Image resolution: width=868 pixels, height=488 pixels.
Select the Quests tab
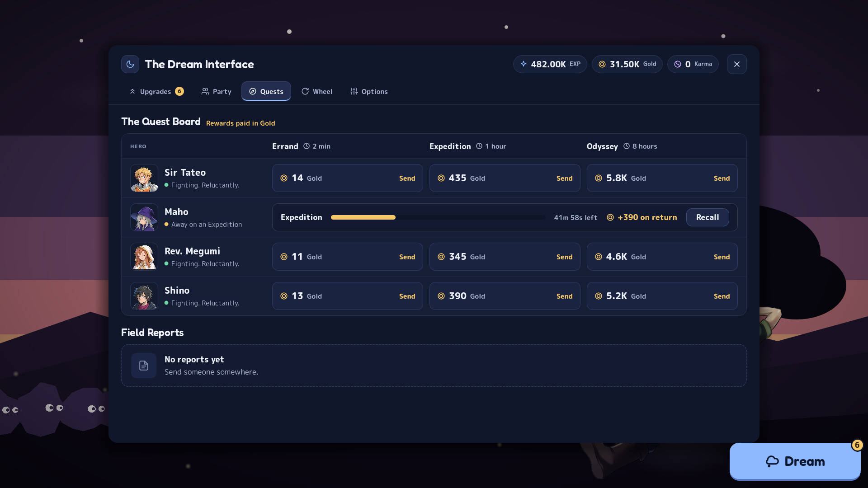(266, 91)
